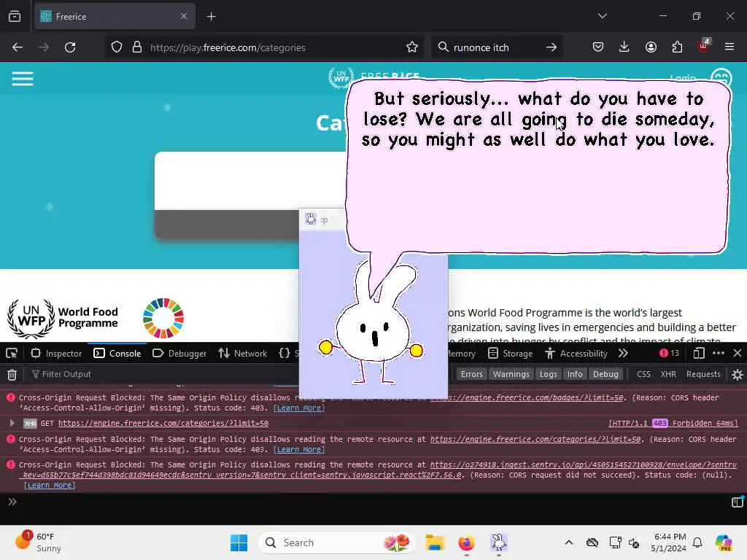Save page to Pocket icon
This screenshot has width=747, height=560.
coord(598,47)
